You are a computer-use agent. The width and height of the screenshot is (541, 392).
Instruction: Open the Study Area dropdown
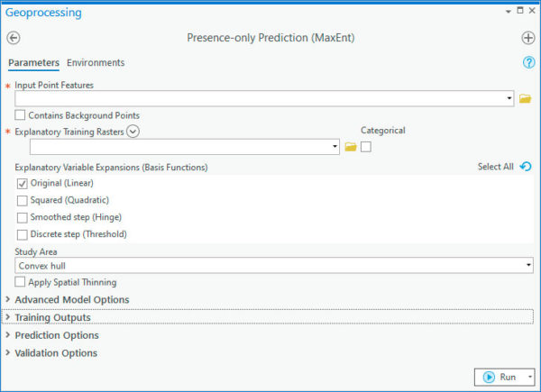pos(274,266)
